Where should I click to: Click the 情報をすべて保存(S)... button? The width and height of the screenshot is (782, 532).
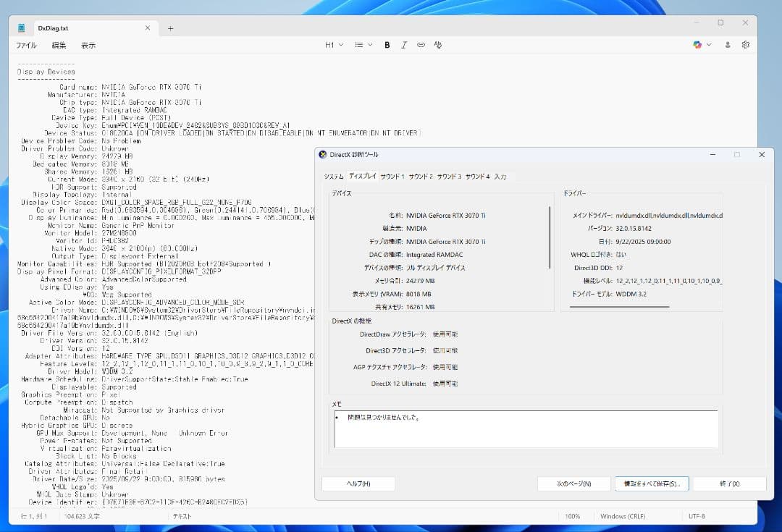coord(652,484)
